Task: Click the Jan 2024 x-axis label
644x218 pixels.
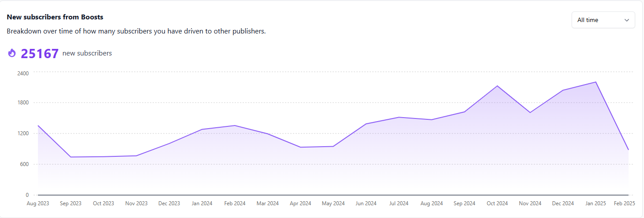Action: click(x=202, y=203)
